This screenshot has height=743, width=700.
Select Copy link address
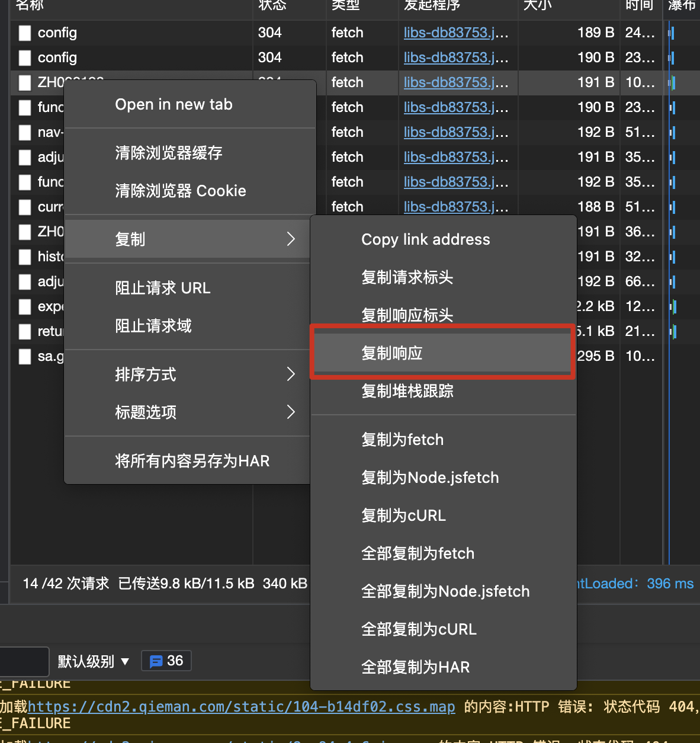[x=425, y=239]
